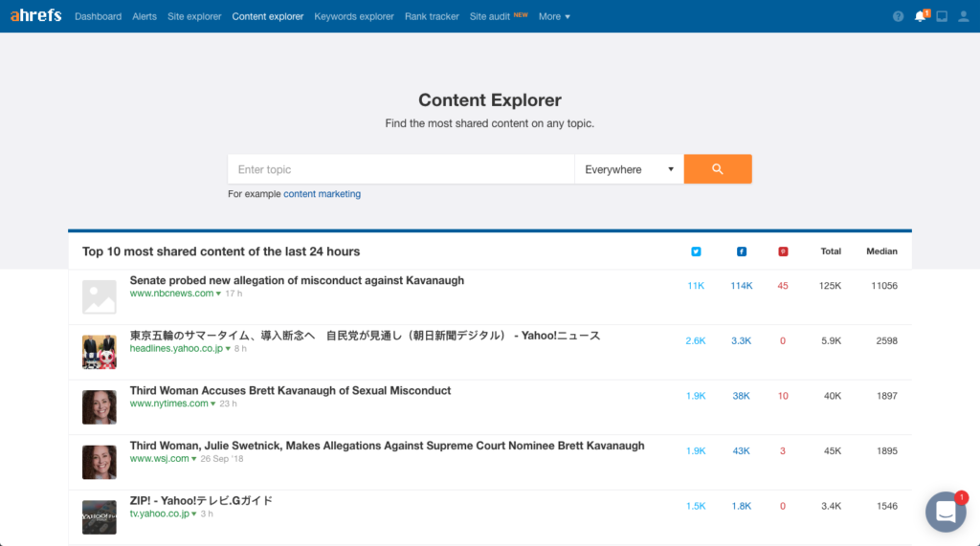
Task: Open the notifications bell icon
Action: [x=921, y=16]
